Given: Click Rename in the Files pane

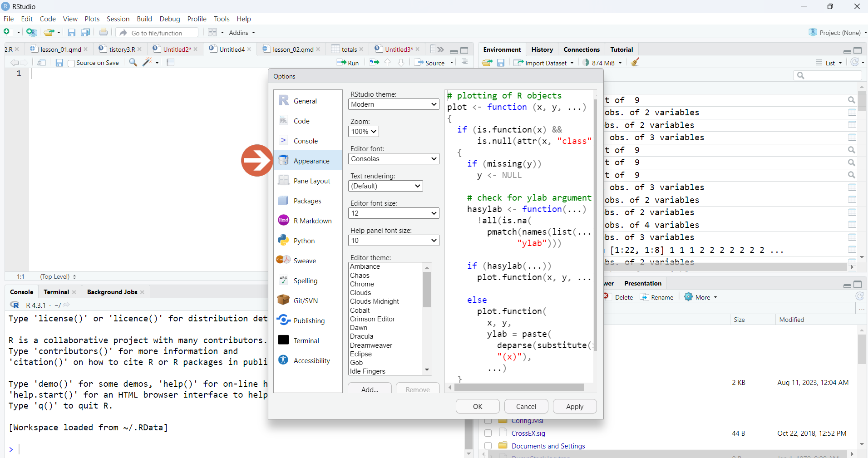Looking at the screenshot, I should click(x=657, y=297).
